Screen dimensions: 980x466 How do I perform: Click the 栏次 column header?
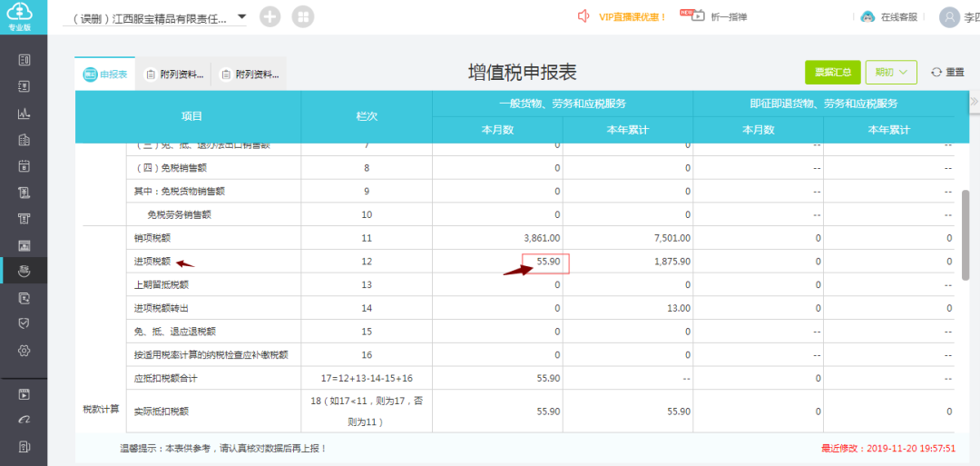tap(367, 116)
